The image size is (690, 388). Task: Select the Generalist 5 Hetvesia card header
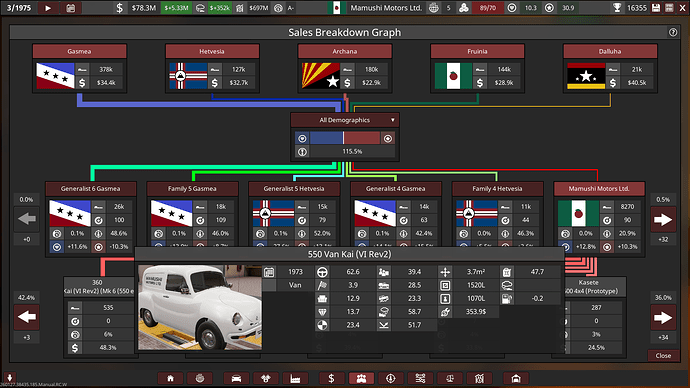(294, 189)
